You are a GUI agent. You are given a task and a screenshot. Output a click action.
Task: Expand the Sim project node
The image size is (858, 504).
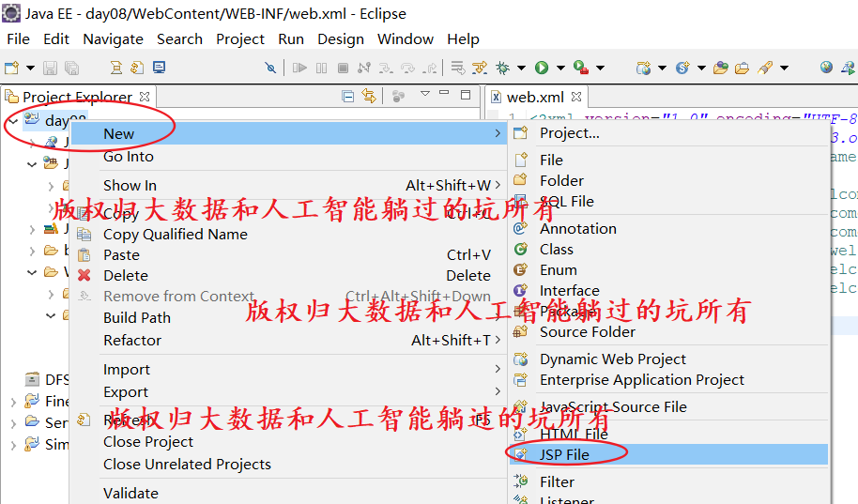(13, 445)
